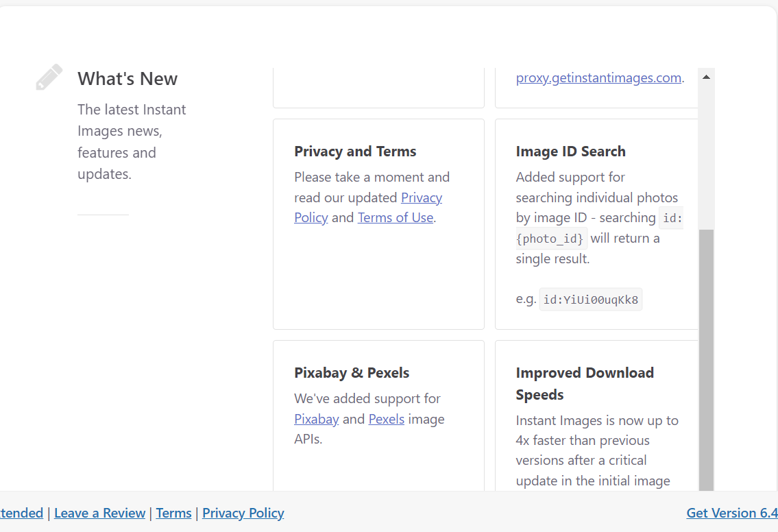
Task: Select the id:YiUi00uqKk8 code snippet
Action: click(x=590, y=299)
